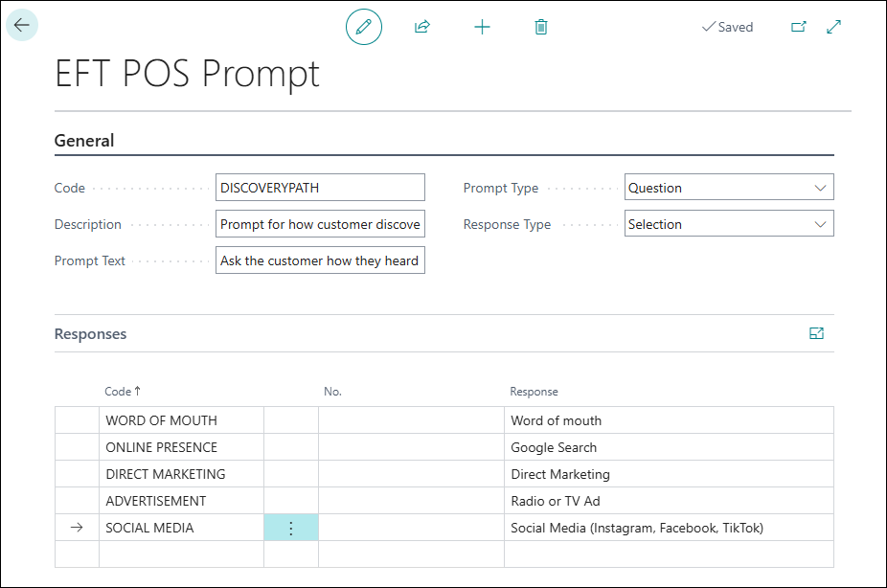This screenshot has height=588, width=887.
Task: Click the No. column header
Action: click(332, 392)
